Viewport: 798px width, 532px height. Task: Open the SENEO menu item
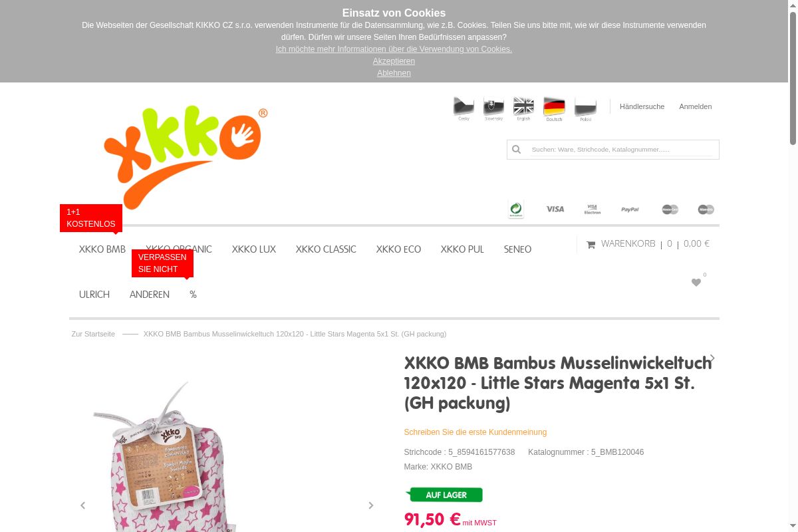pyautogui.click(x=517, y=249)
